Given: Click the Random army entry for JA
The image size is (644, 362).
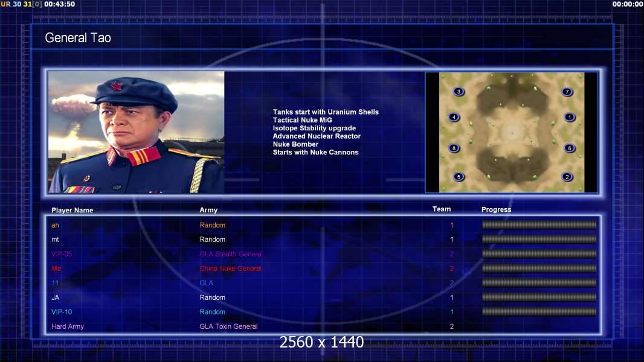Looking at the screenshot, I should click(212, 297).
